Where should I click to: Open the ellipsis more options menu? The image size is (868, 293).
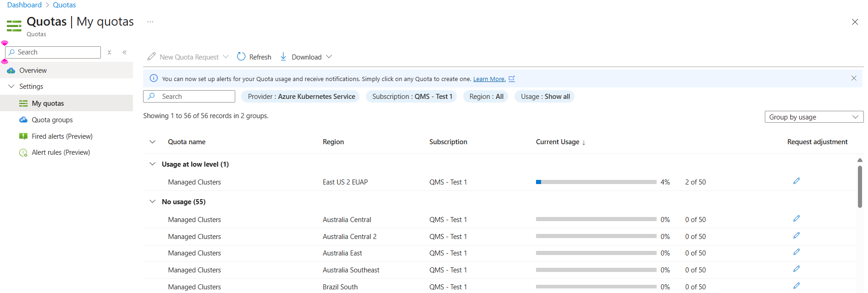point(150,22)
